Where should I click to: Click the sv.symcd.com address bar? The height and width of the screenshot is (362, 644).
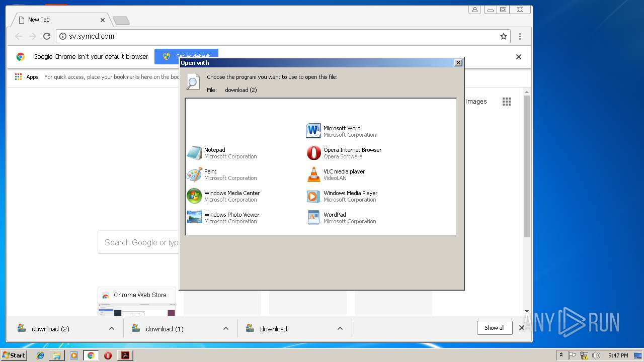coord(283,36)
